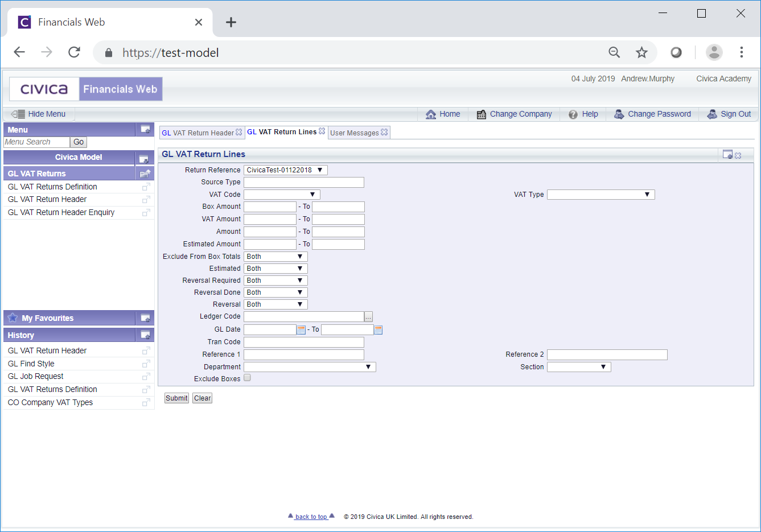Close the GL VAT Return Header tab

(239, 132)
